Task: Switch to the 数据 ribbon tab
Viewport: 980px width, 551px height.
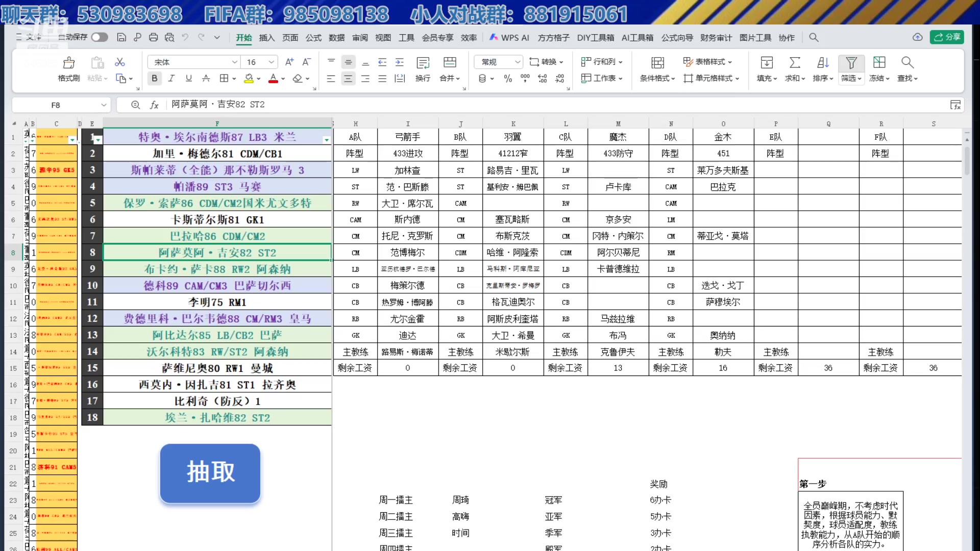Action: coord(336,37)
